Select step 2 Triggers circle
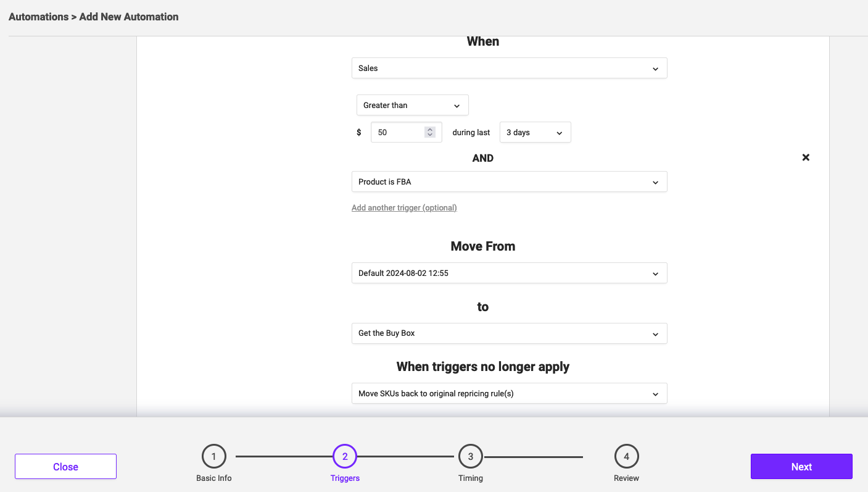Viewport: 868px width, 492px height. pyautogui.click(x=345, y=457)
